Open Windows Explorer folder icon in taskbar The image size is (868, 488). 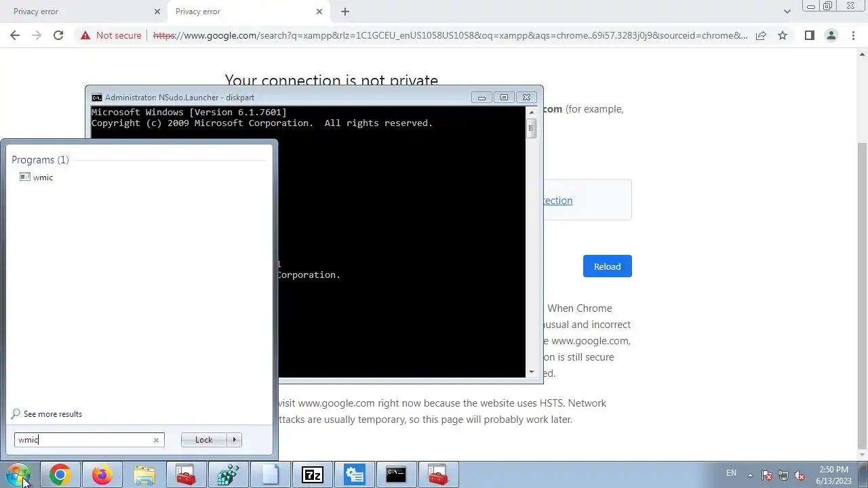144,475
